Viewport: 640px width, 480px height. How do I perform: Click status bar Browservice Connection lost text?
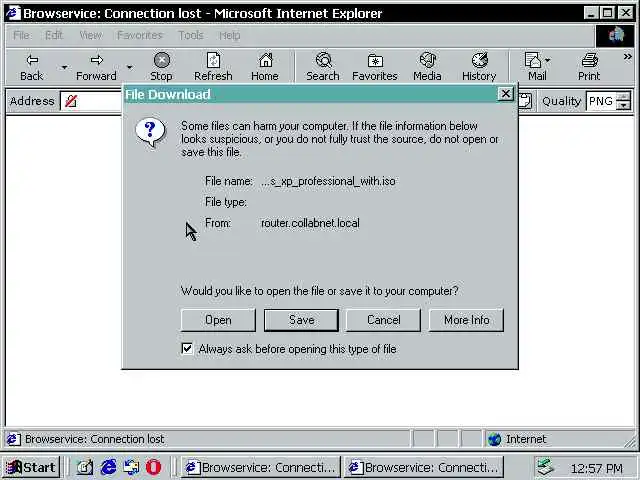click(x=94, y=439)
